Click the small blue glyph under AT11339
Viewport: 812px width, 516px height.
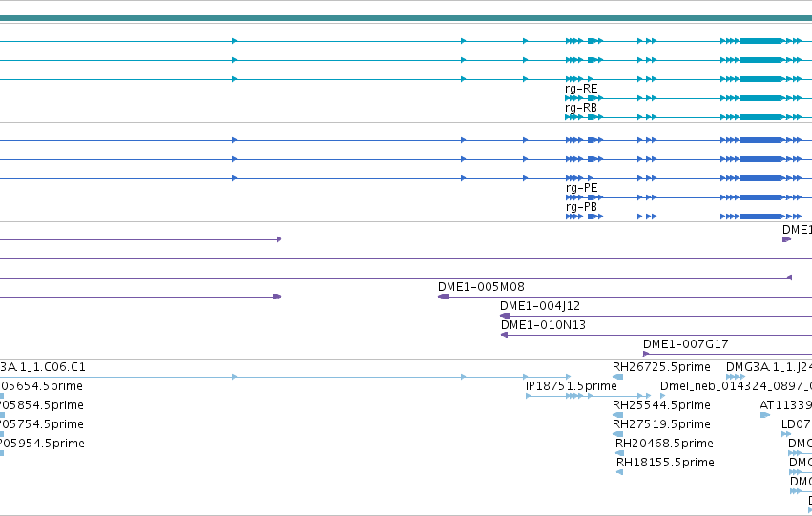tap(765, 415)
